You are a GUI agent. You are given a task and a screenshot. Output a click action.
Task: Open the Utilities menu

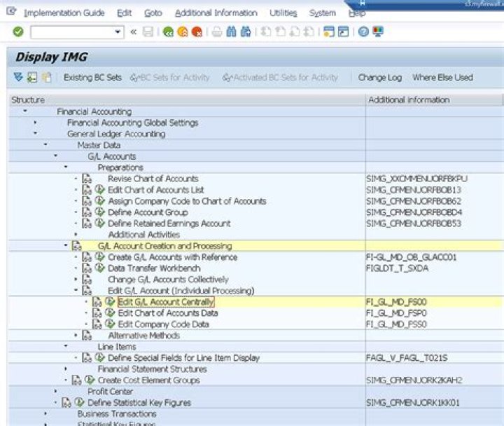(283, 13)
